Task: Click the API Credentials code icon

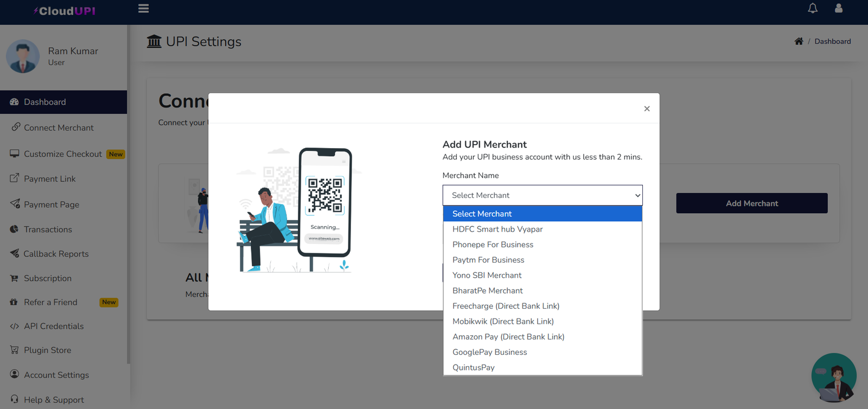Action: click(x=14, y=326)
